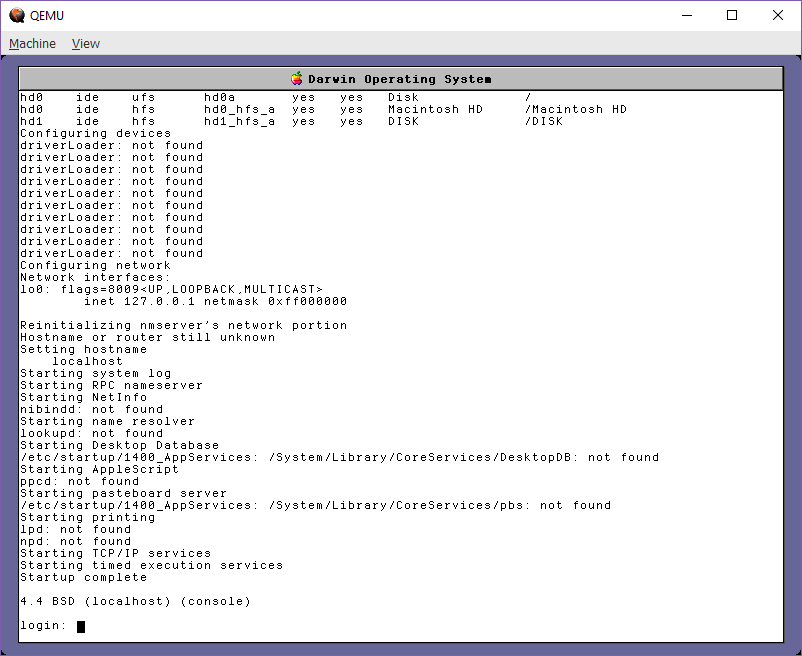Screen dimensions: 802x656
Task: Click the '/DISK' mount point text
Action: pyautogui.click(x=543, y=121)
